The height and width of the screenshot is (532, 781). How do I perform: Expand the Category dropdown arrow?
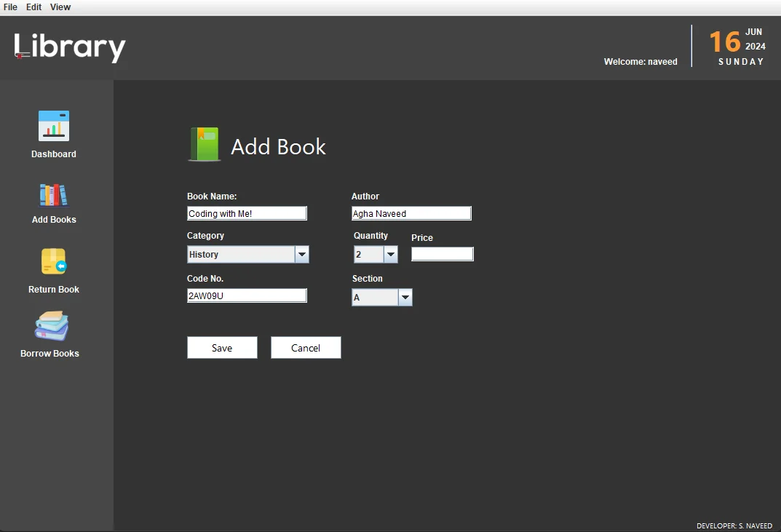pos(302,255)
